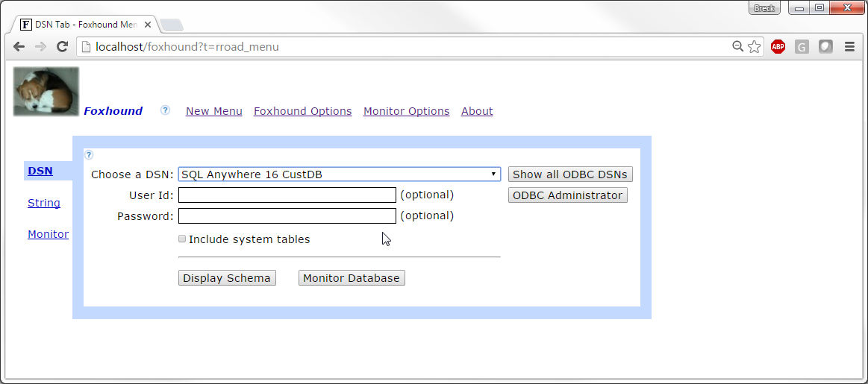Expand the Choose a DSN dropdown

coord(340,174)
